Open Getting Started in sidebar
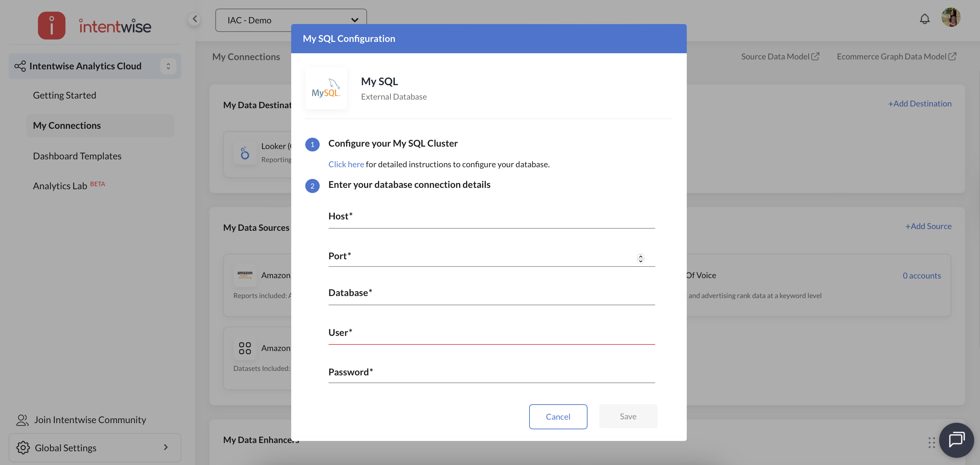This screenshot has width=980, height=465. point(64,95)
